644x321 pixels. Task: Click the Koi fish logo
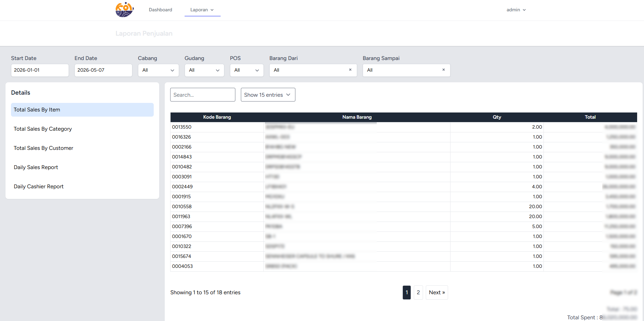pyautogui.click(x=125, y=10)
